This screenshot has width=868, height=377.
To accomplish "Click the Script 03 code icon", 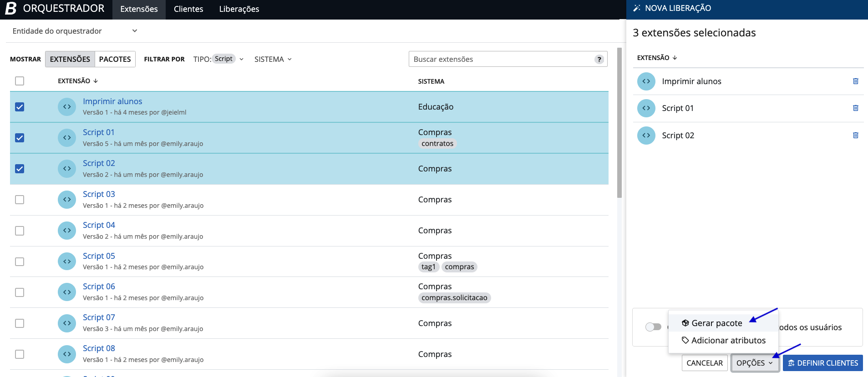I will coord(67,200).
